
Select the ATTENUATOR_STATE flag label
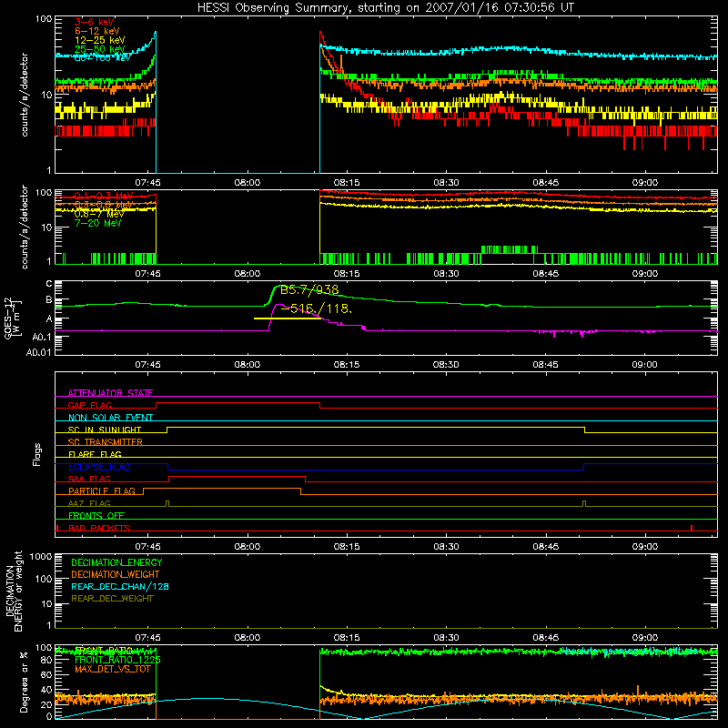pos(110,393)
